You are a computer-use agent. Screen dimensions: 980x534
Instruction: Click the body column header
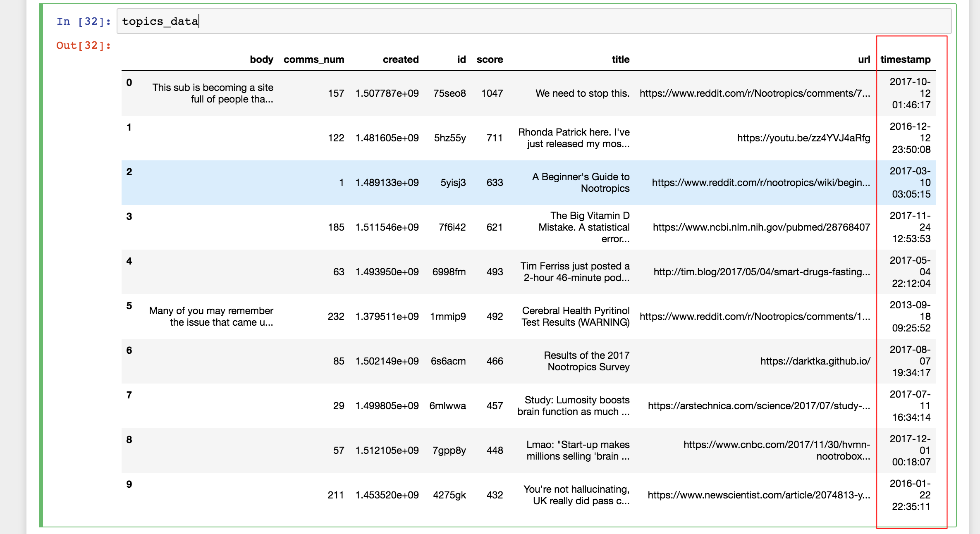[x=261, y=60]
